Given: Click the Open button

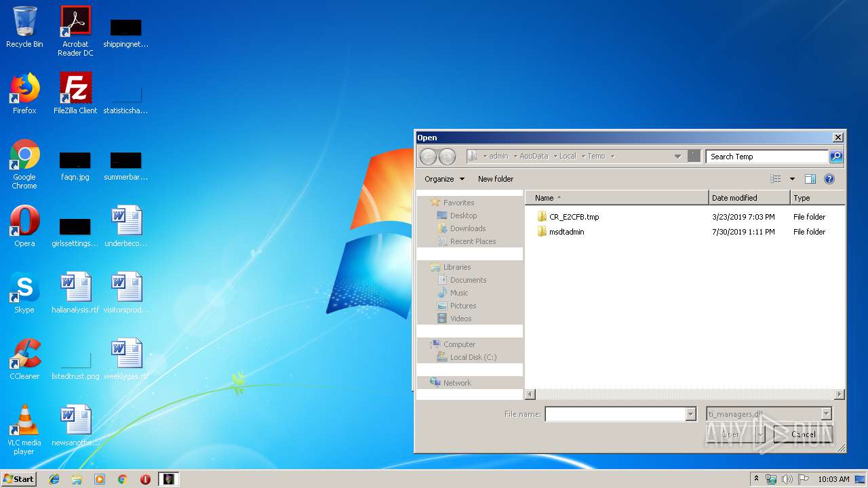Looking at the screenshot, I should 732,434.
